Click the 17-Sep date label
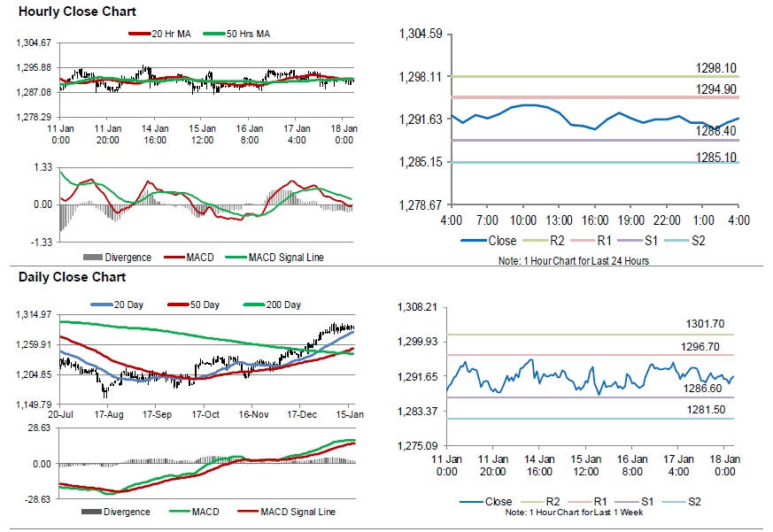Viewport: 773px width, 532px height. pyautogui.click(x=157, y=414)
